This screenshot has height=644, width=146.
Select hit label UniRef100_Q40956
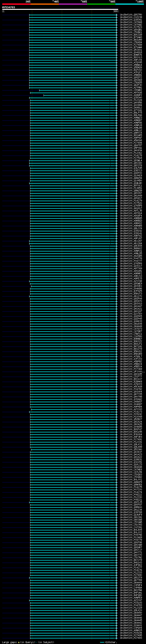tap(131, 103)
